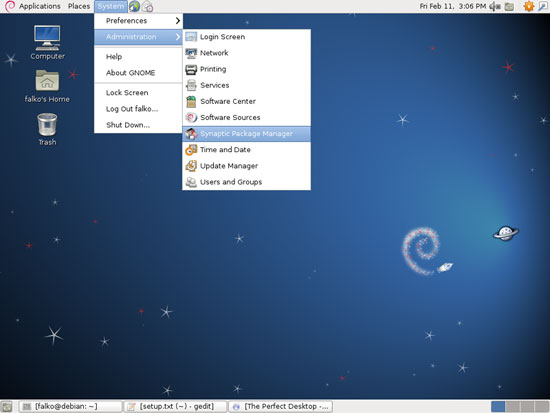Open the mail client icon in top panel
This screenshot has width=550, height=413.
[148, 6]
